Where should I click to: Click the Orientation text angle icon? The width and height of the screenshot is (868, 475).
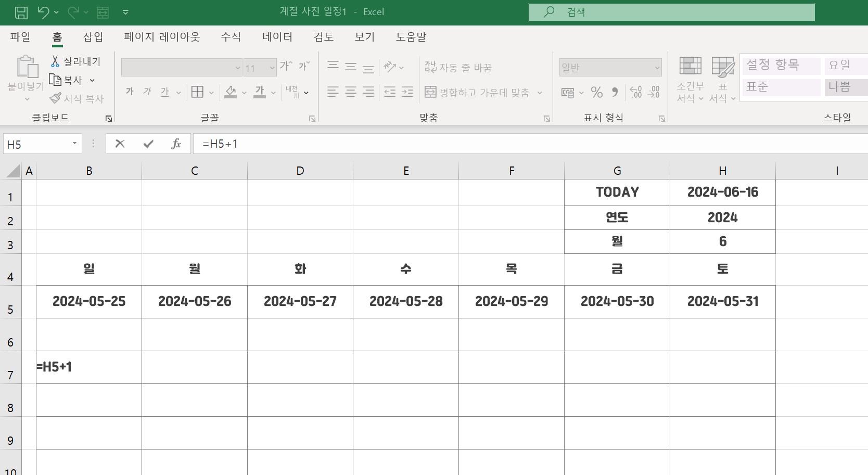pos(390,66)
